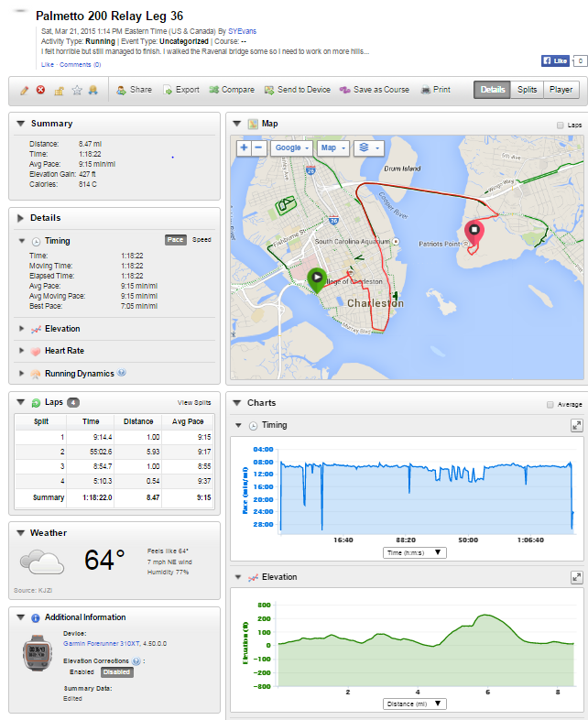
Task: Open the Google map provider dropdown
Action: coord(291,147)
